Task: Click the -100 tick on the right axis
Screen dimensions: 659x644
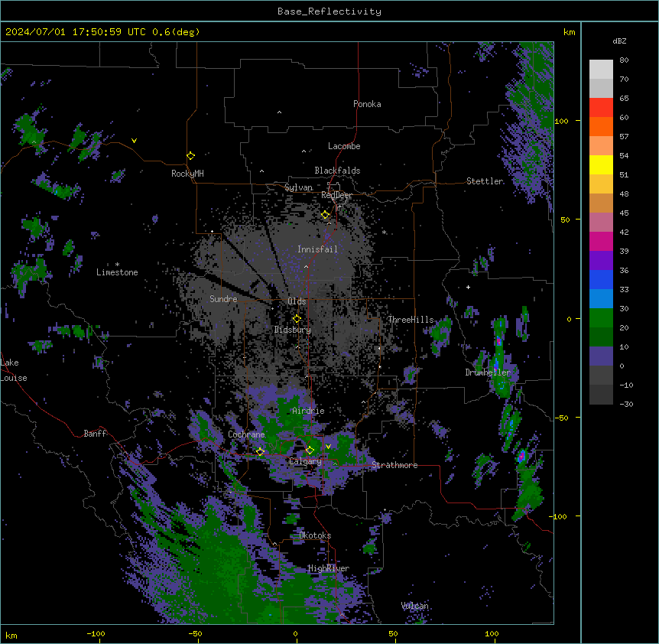Action: pos(559,516)
